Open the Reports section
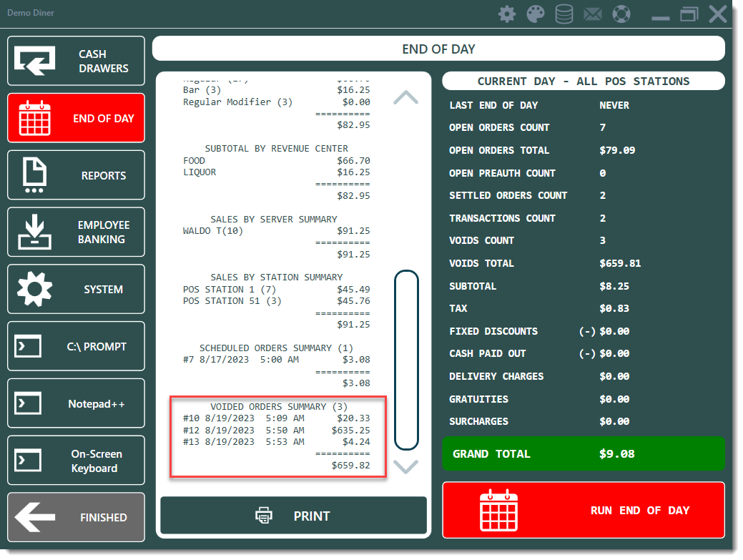This screenshot has height=560, width=743. [76, 175]
